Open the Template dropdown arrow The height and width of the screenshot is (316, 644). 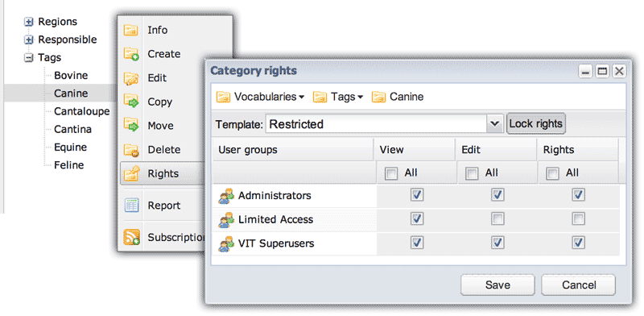495,124
